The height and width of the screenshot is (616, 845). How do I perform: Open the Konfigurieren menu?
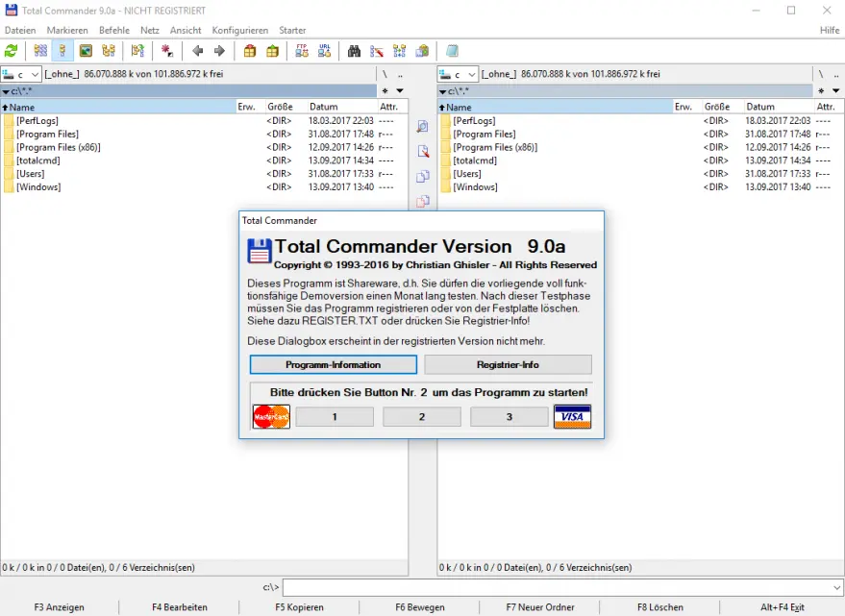point(239,30)
